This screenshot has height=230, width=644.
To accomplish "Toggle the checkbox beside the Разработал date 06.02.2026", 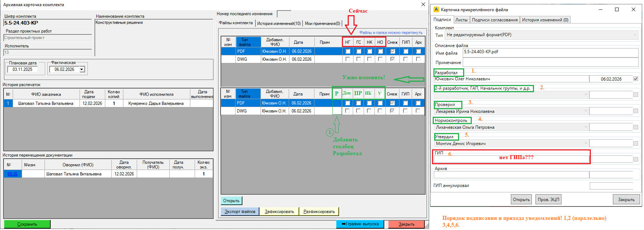I will click(636, 79).
